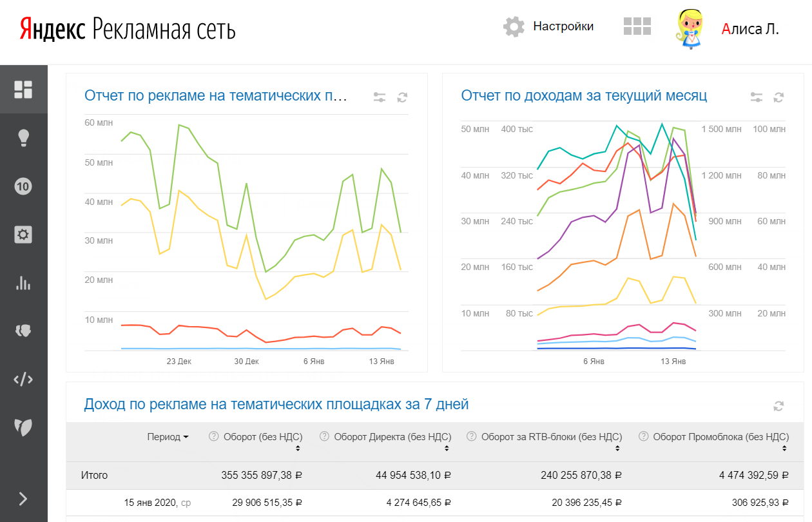Expand the sidebar with the bottom chevron
This screenshot has height=522, width=812.
coord(23,498)
